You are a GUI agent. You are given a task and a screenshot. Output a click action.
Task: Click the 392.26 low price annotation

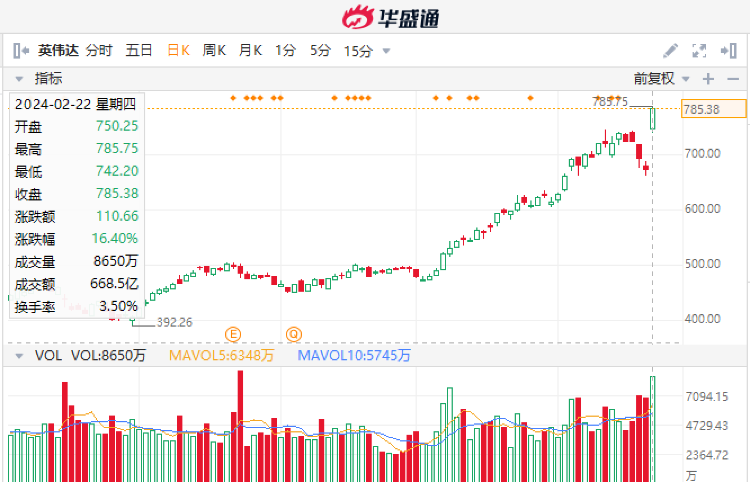coord(174,323)
